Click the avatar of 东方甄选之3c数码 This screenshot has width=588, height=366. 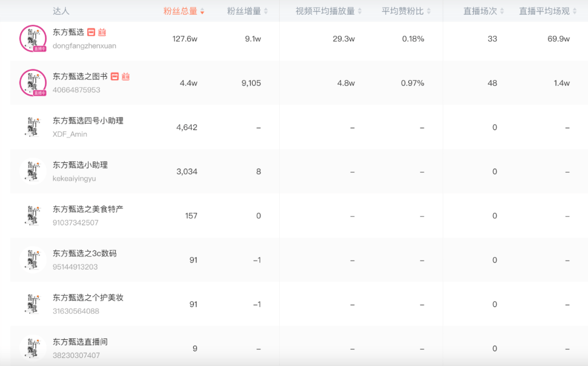tap(32, 259)
